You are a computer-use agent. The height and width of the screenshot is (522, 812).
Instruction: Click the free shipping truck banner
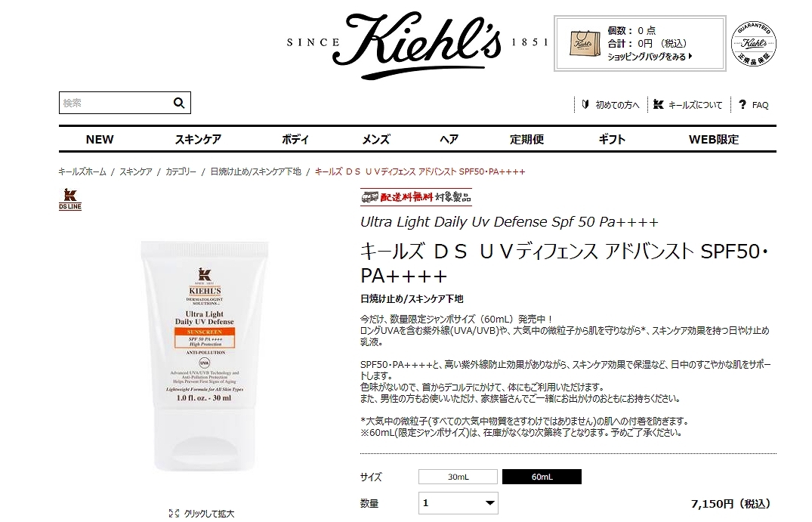pyautogui.click(x=416, y=196)
